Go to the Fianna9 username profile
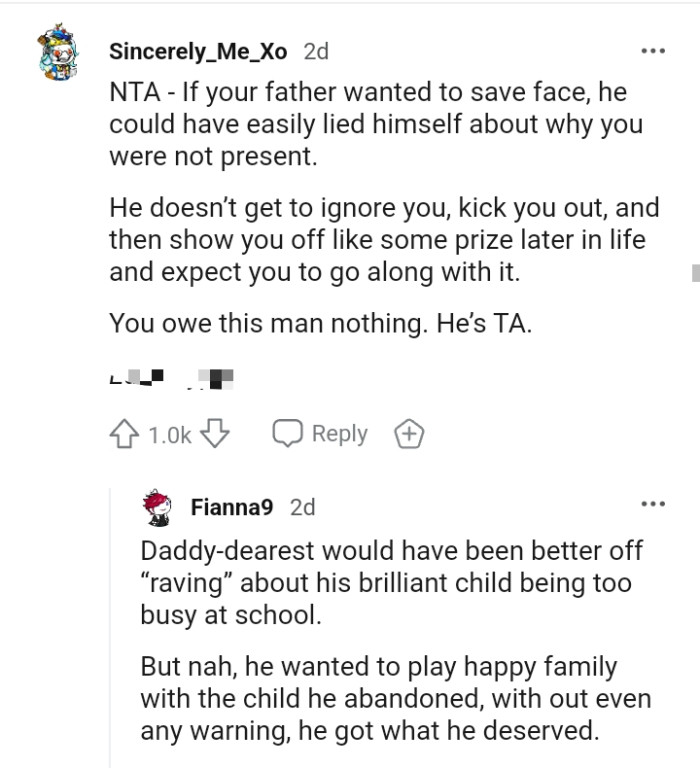The height and width of the screenshot is (768, 700). (x=231, y=507)
